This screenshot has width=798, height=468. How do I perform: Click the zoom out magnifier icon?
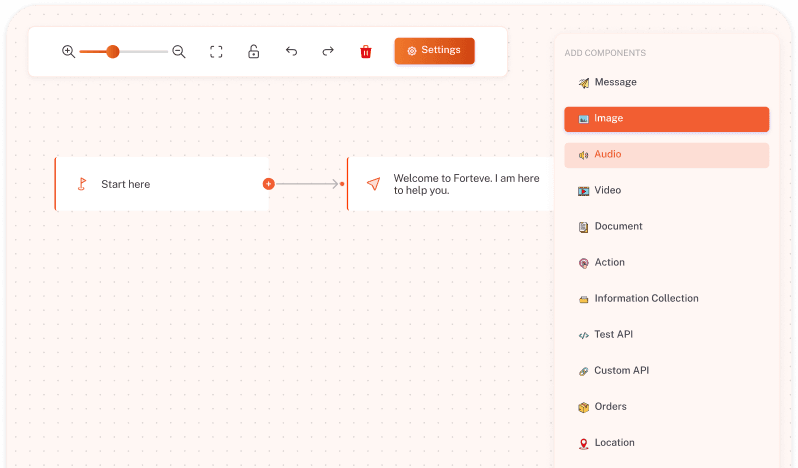[x=179, y=52]
